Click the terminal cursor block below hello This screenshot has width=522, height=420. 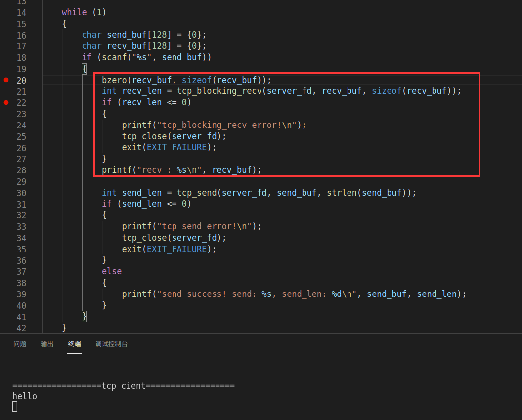pos(15,406)
